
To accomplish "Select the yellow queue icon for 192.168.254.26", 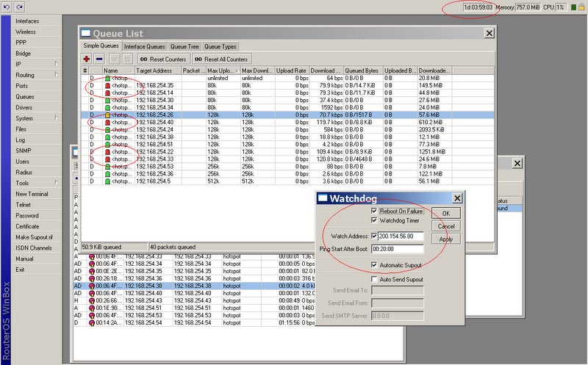I will (107, 115).
